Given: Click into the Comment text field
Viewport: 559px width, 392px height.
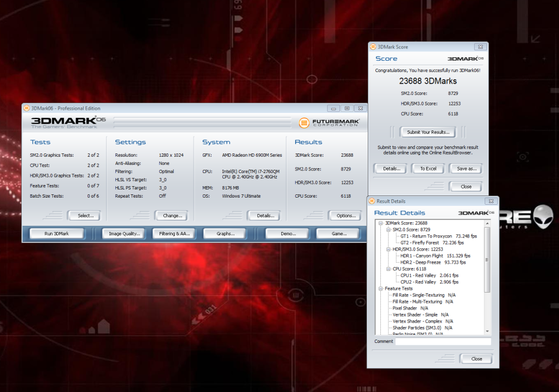Looking at the screenshot, I should 443,342.
